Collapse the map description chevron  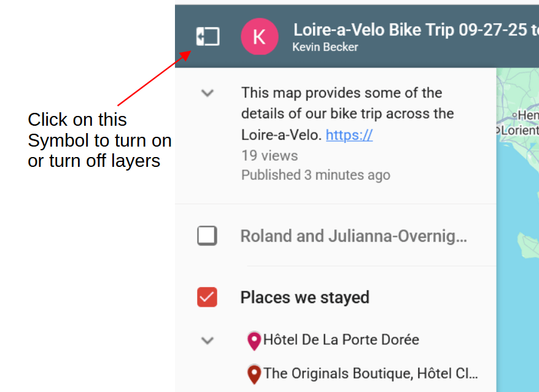[208, 93]
